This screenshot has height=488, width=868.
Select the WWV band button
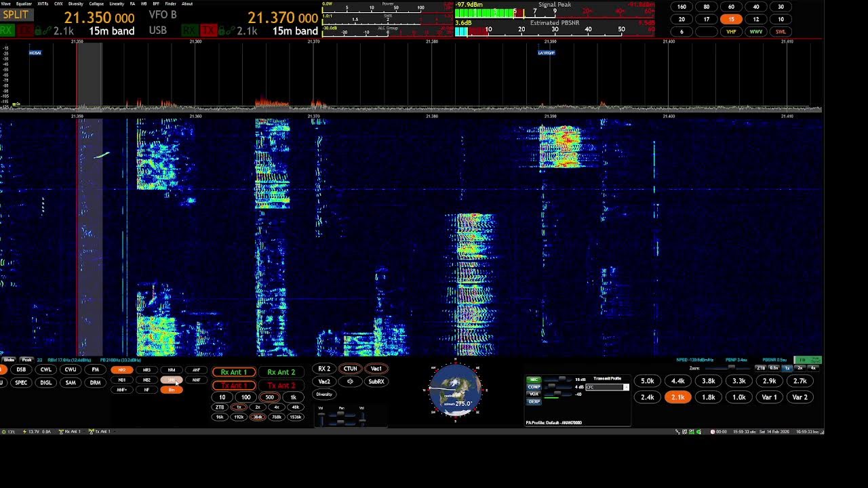click(756, 31)
